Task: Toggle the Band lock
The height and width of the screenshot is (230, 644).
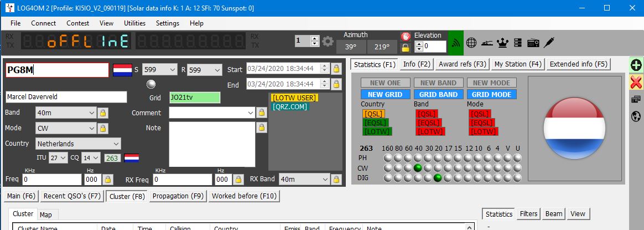Action: click(102, 113)
